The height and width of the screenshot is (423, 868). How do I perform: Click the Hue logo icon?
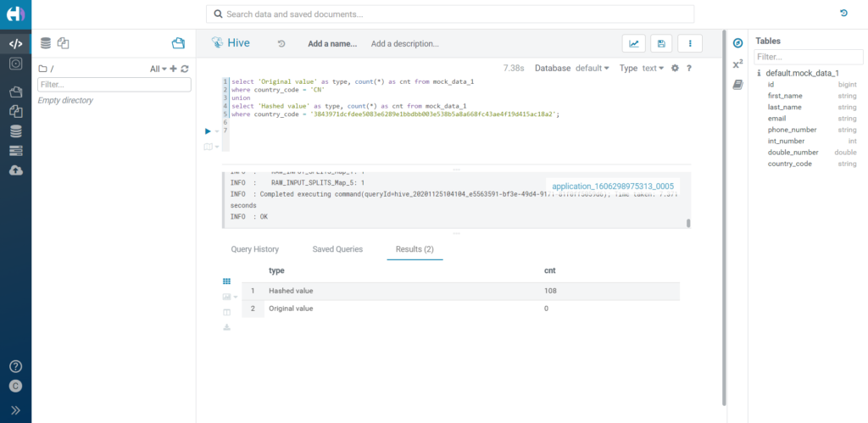click(x=15, y=14)
